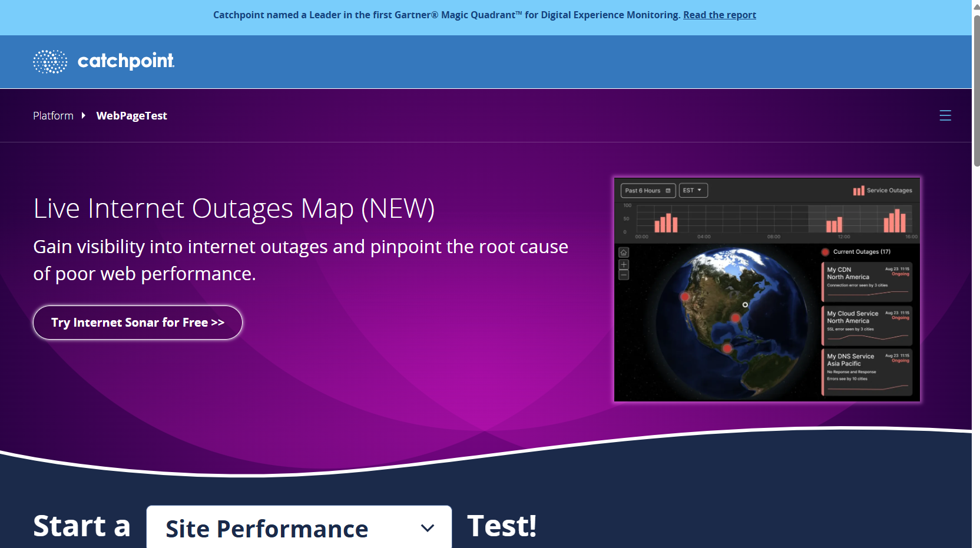Click the home icon on the globe map

pos(624,253)
